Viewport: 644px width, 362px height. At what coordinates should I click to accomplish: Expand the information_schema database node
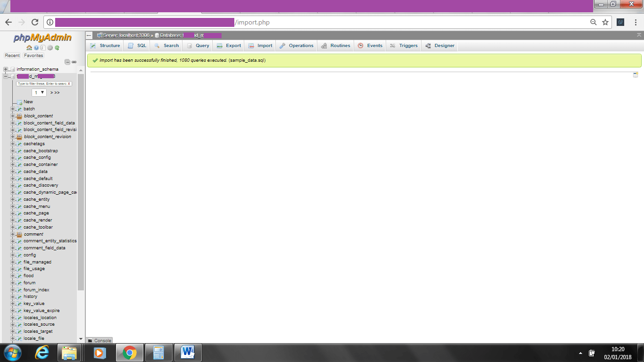click(6, 69)
